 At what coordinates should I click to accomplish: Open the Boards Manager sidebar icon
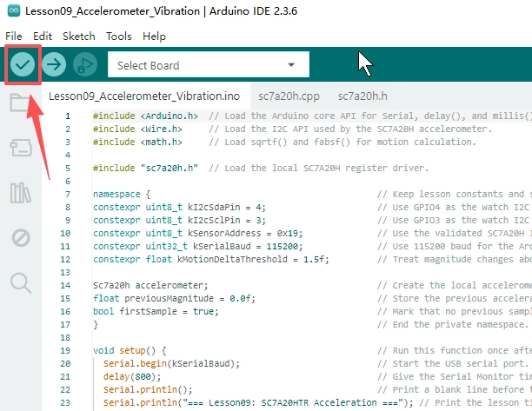coord(21,148)
